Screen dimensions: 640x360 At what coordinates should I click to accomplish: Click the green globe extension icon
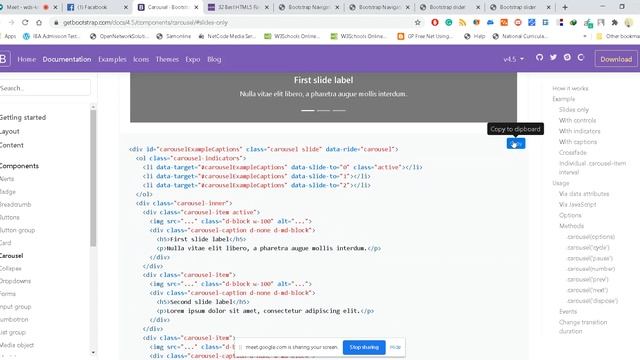pyautogui.click(x=573, y=22)
